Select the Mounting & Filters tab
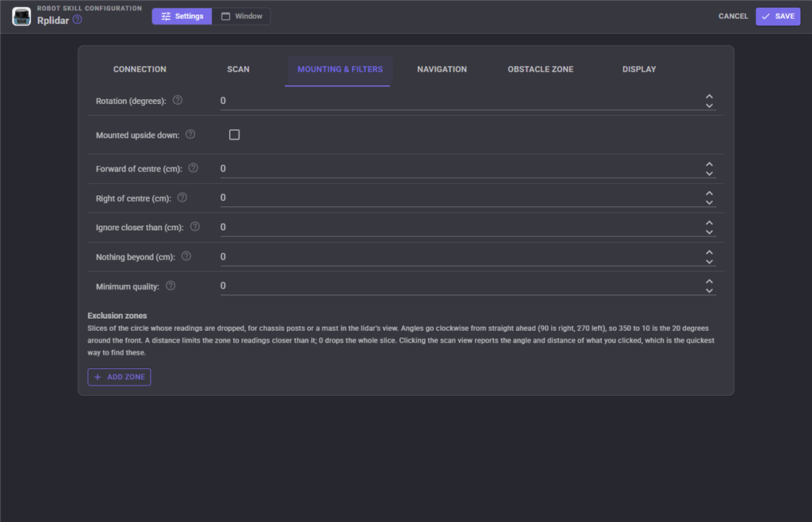Screen dimensions: 812x522 pyautogui.click(x=339, y=69)
